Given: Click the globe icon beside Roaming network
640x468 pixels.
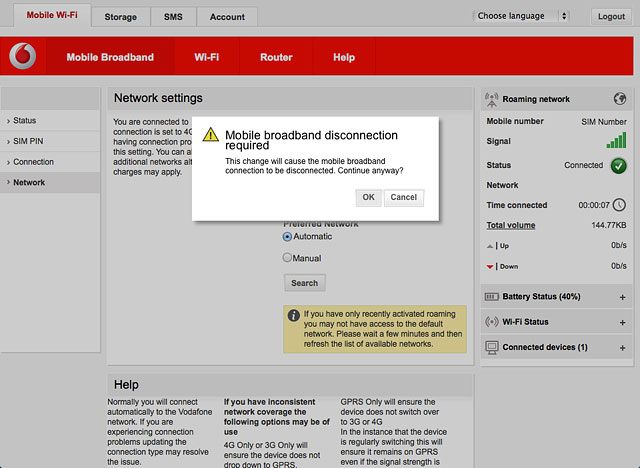Looking at the screenshot, I should [x=620, y=99].
